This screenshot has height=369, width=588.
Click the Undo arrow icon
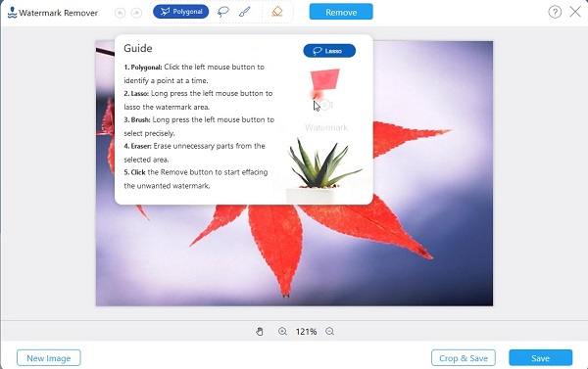(x=120, y=13)
